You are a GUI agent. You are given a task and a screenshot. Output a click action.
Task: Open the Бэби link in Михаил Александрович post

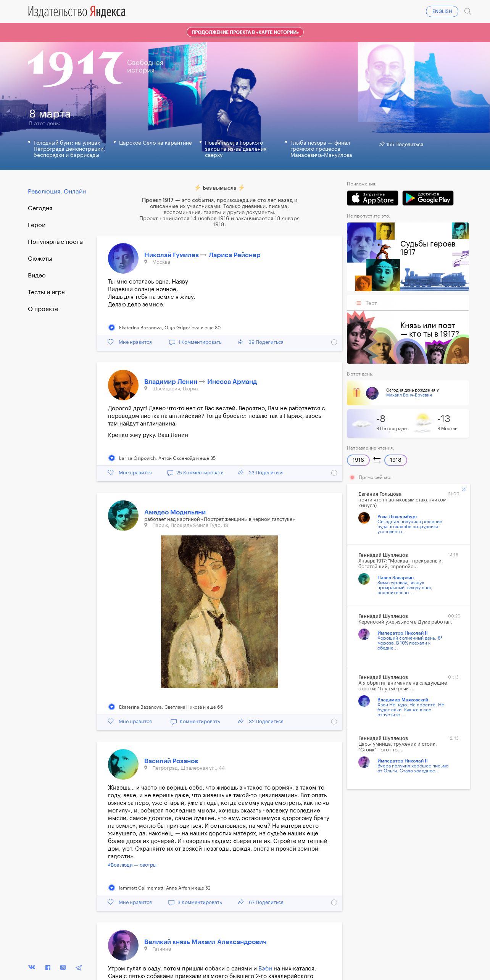[265, 969]
